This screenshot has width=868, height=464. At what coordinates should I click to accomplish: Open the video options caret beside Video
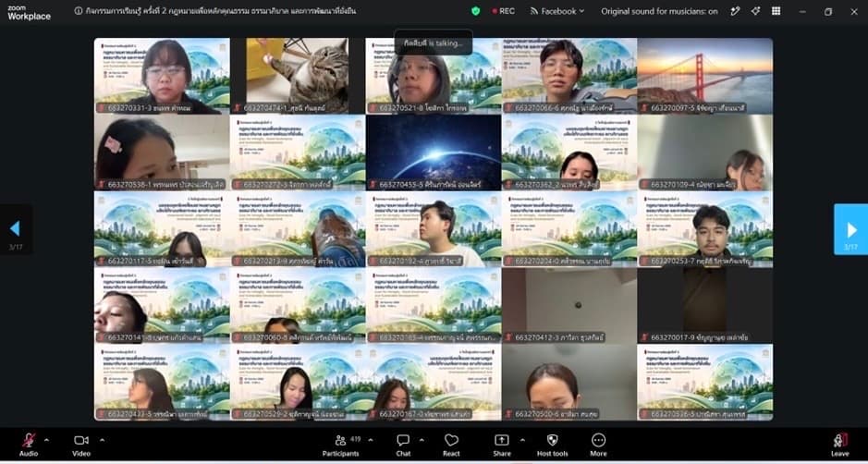(x=102, y=440)
